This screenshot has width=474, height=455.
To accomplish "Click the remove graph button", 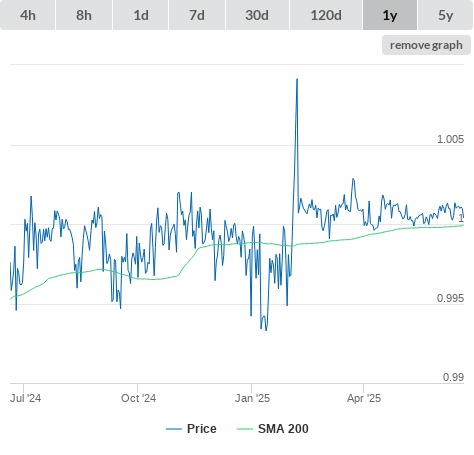I will (426, 45).
